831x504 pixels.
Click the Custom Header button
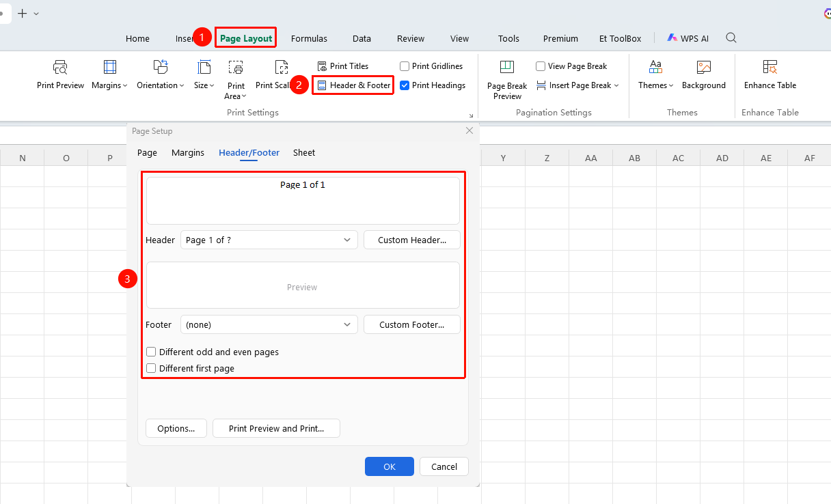[412, 240]
